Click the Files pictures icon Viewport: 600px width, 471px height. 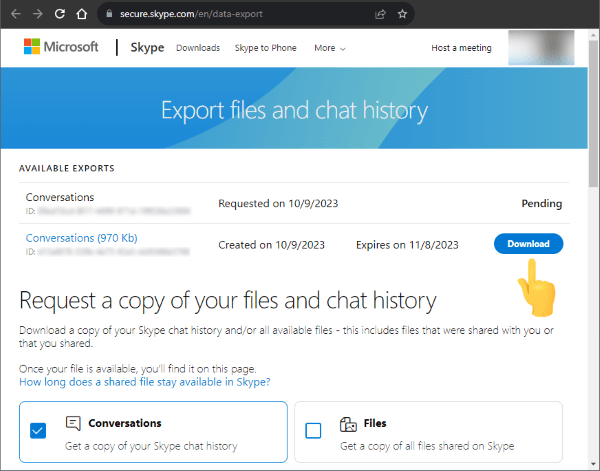click(x=348, y=424)
